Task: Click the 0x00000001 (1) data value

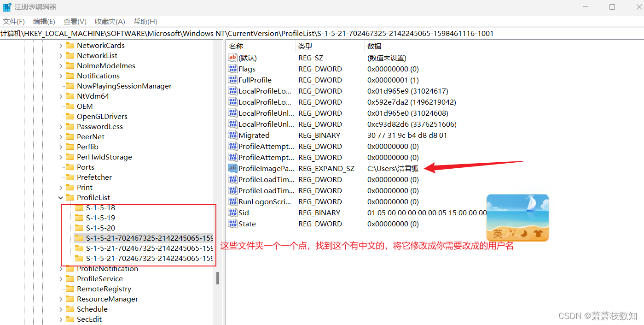Action: click(x=393, y=80)
